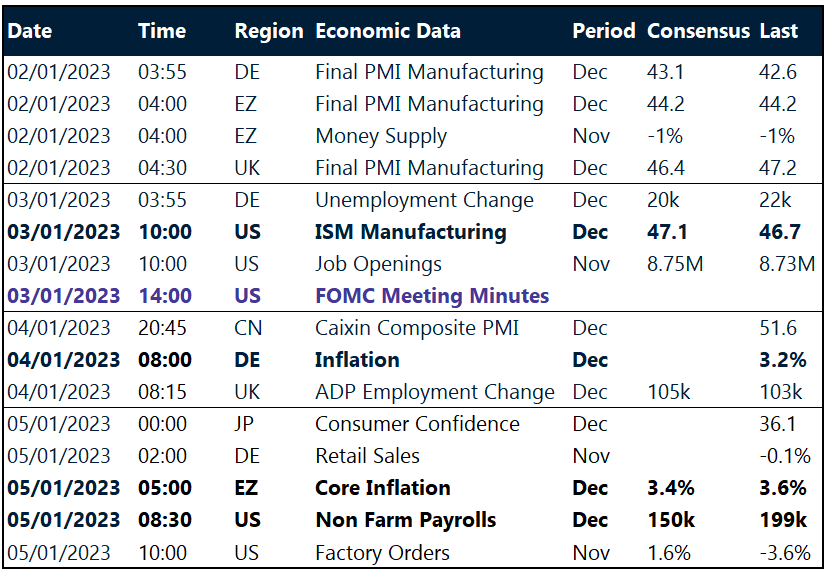Select the Job Openings event
Viewport: 827px width, 573px height.
click(378, 264)
